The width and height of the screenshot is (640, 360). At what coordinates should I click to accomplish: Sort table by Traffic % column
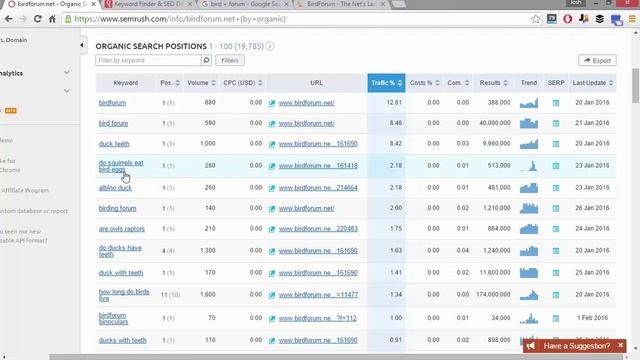pos(386,83)
